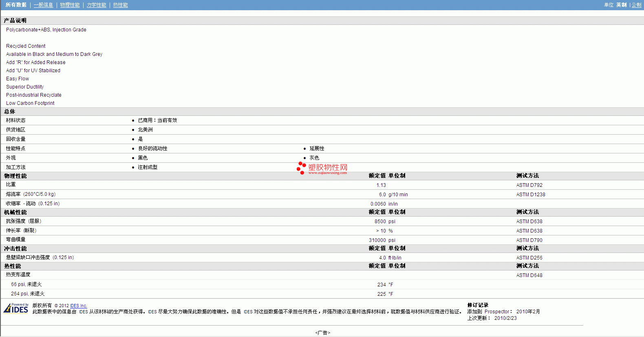Click the 悬壁梁缺口冲击强度 row label

click(40, 257)
